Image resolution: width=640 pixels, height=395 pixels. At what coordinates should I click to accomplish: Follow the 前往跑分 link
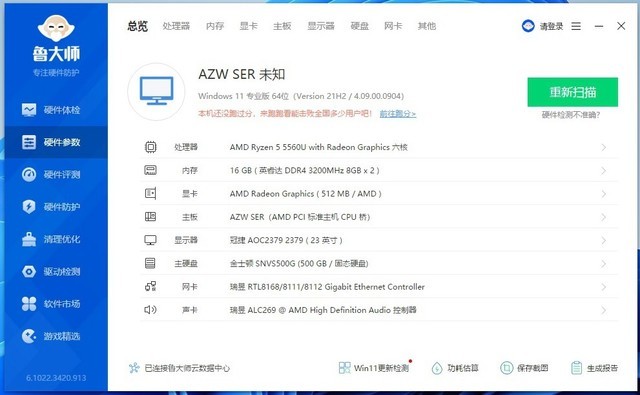click(398, 114)
